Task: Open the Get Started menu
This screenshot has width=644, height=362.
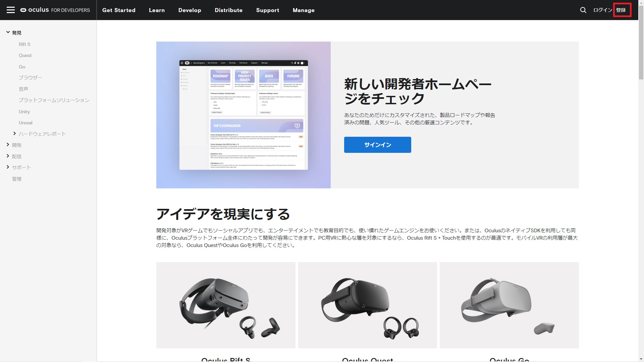Action: [119, 10]
